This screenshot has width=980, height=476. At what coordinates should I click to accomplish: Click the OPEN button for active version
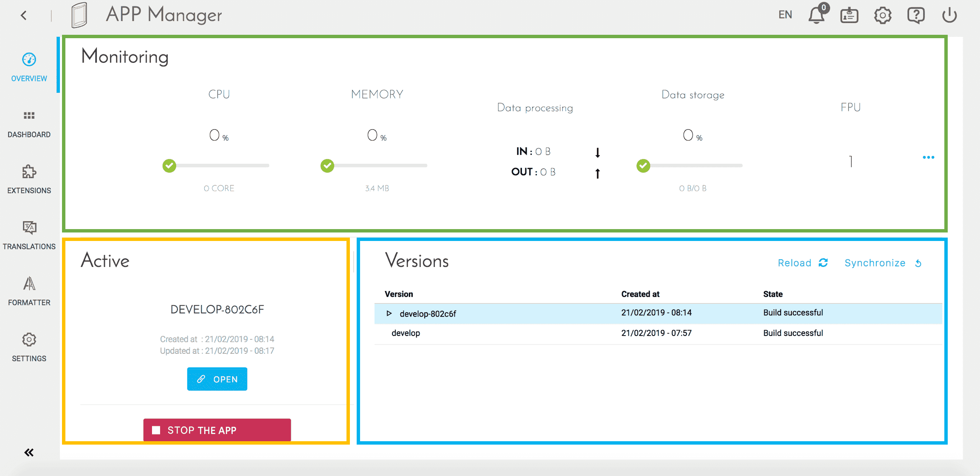click(217, 379)
